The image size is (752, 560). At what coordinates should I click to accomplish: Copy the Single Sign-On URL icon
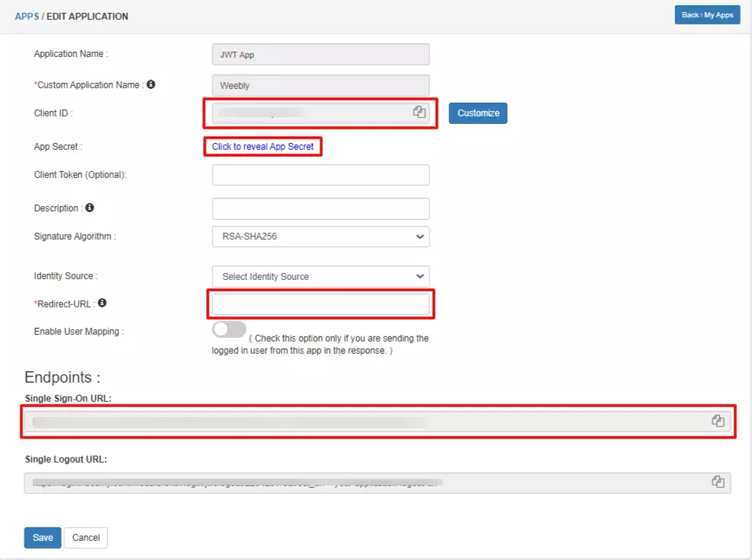[x=718, y=421]
